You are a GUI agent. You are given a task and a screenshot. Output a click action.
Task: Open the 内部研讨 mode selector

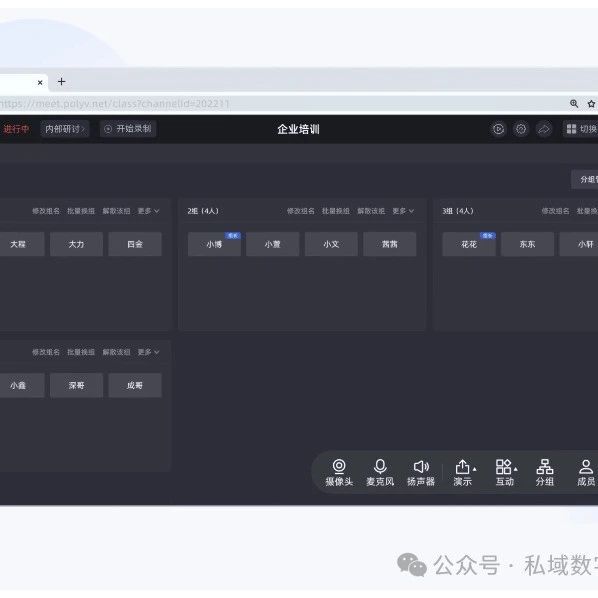coord(65,129)
